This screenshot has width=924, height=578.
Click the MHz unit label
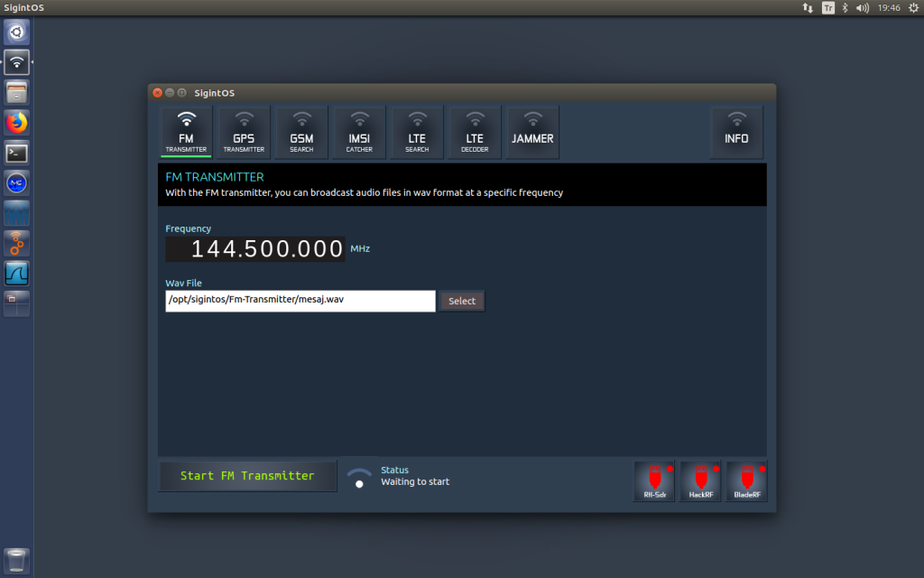click(360, 249)
